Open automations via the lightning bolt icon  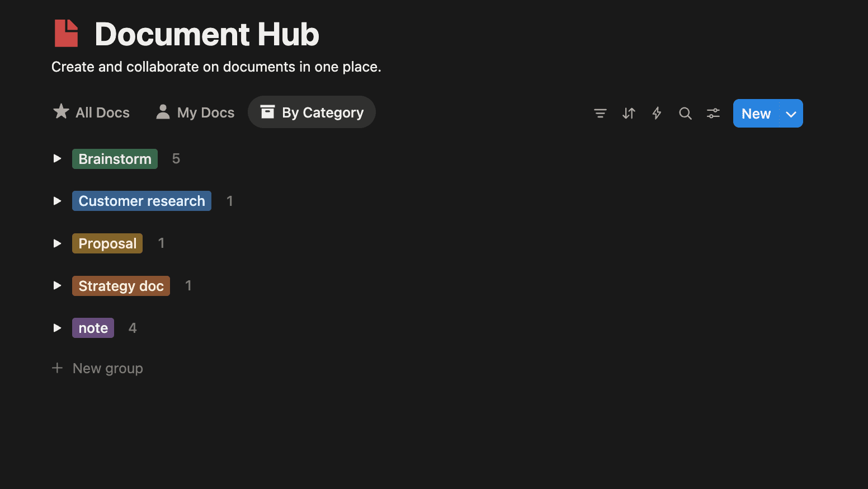(657, 113)
